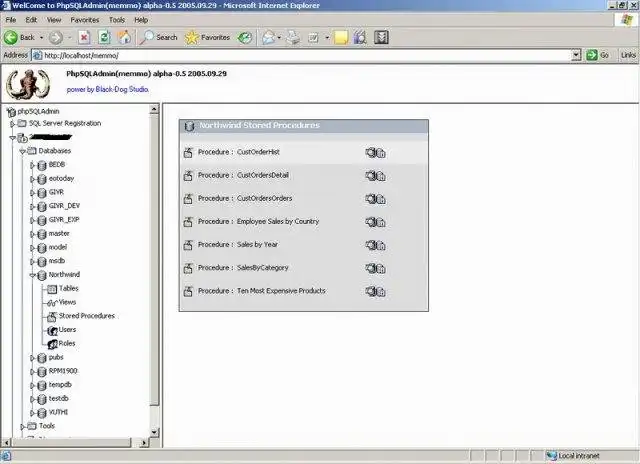Click icon before Procedure CustOrderHist
This screenshot has height=464, width=640.
point(188,153)
